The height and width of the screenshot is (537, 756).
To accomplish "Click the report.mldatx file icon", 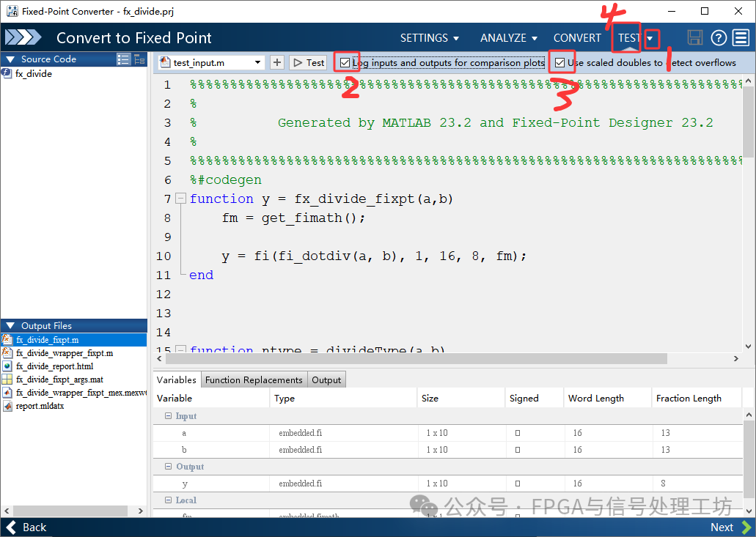I will point(7,406).
